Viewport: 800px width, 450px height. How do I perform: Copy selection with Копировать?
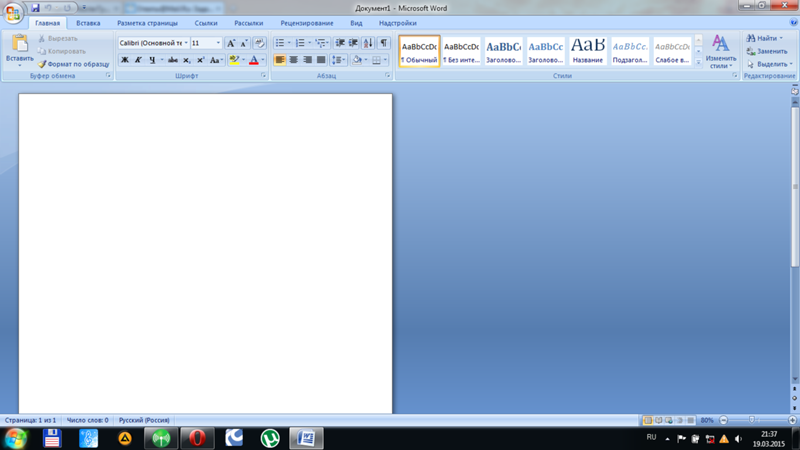62,52
